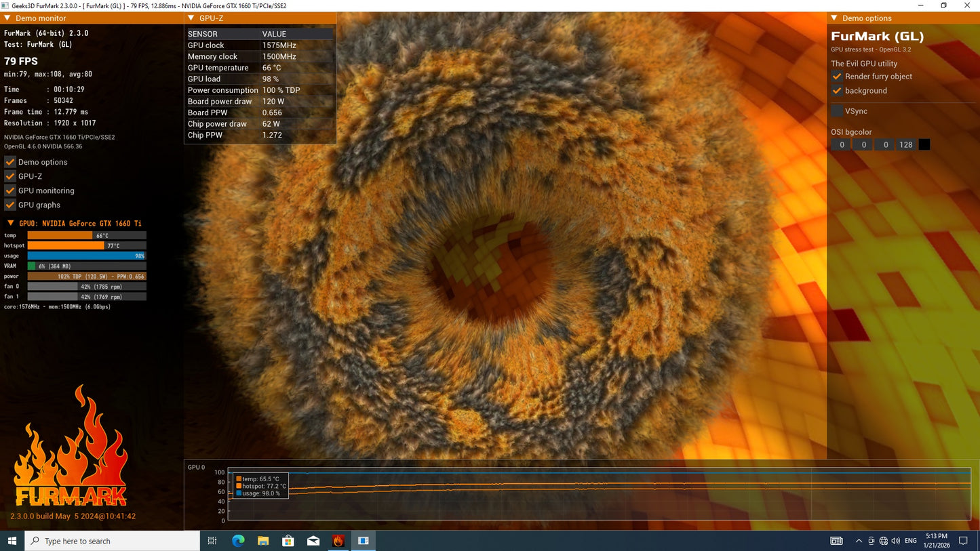Toggle the background checkbox
The image size is (980, 551).
[837, 91]
